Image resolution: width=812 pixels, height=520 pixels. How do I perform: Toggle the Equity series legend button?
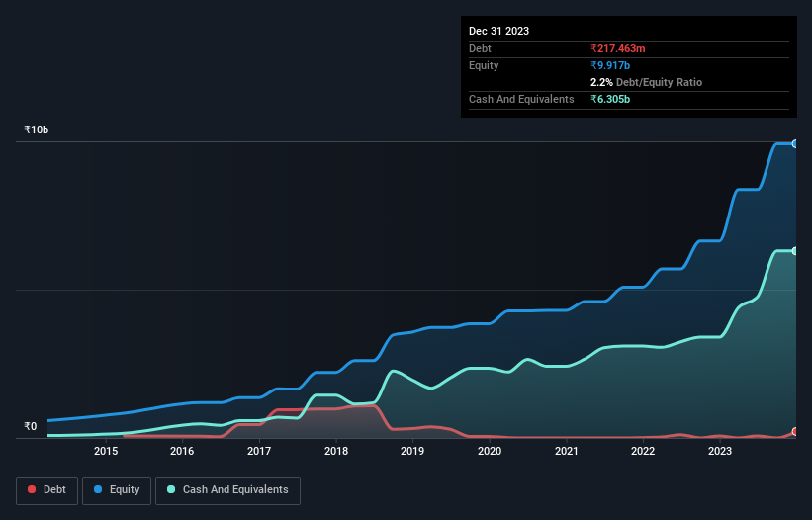tap(117, 490)
